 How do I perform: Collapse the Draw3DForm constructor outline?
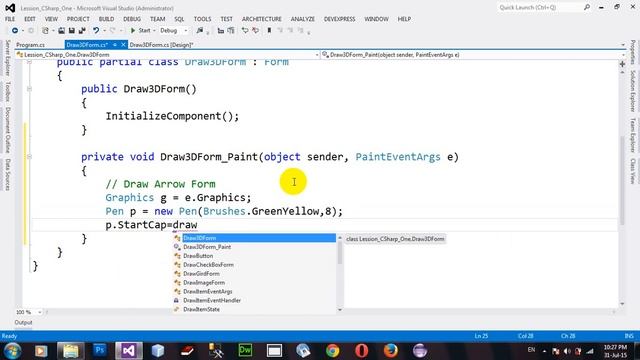[x=29, y=89]
